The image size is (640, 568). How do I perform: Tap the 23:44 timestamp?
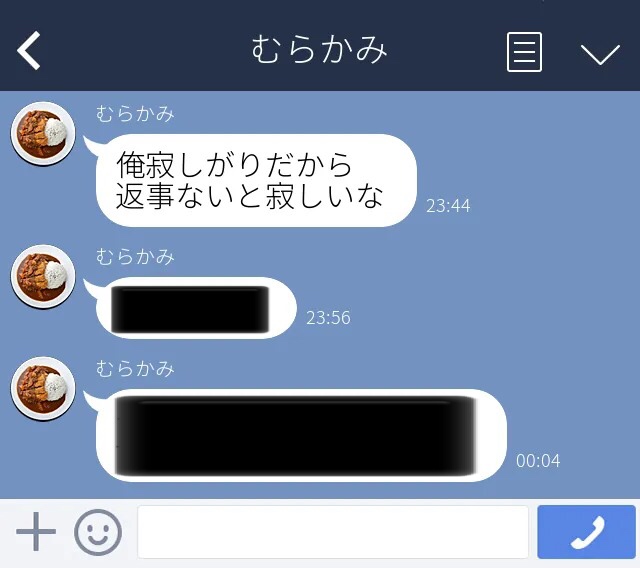(x=448, y=206)
